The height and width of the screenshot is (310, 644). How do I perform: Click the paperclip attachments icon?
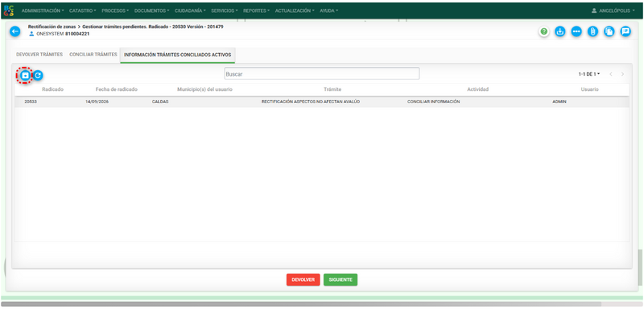592,31
